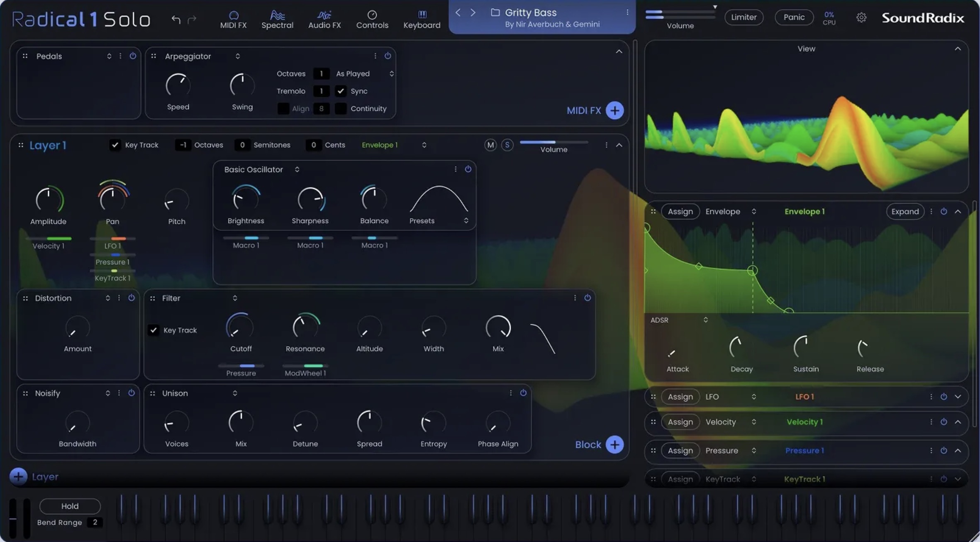Click the Layer 1 Octaves value field
Screen dimensions: 980x542
click(x=183, y=145)
